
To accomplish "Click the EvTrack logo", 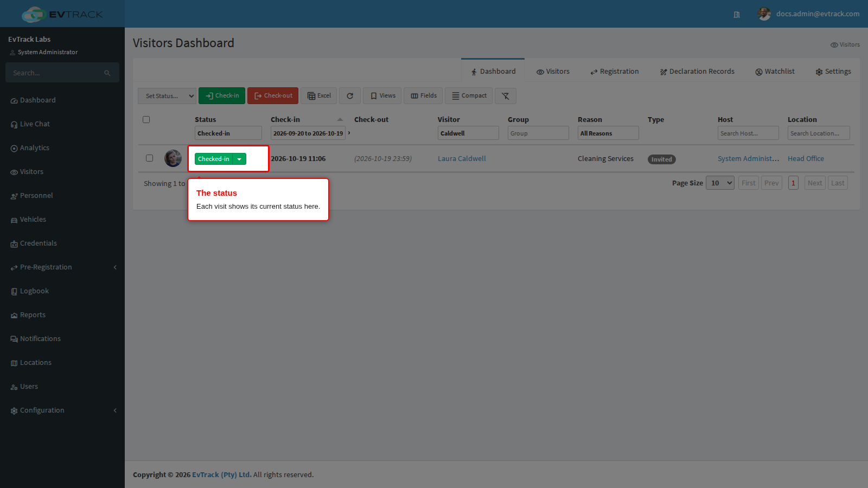I will (62, 14).
